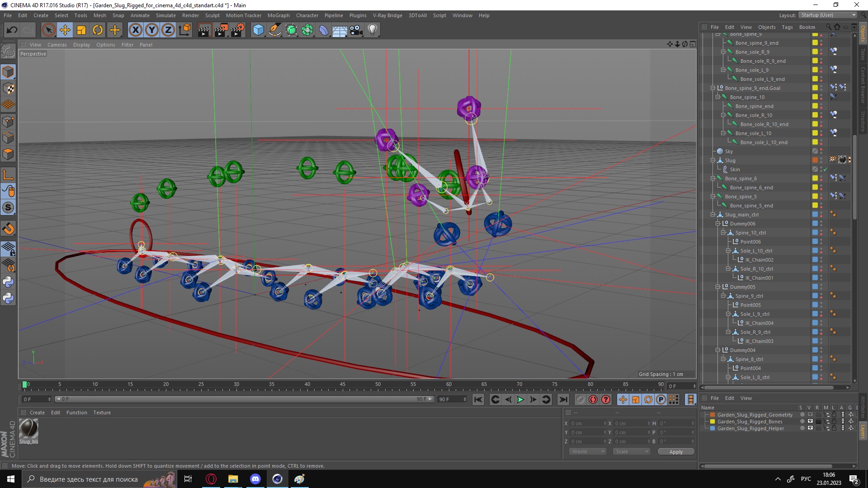Open viewport Display menu
The image size is (868, 488).
pyautogui.click(x=81, y=45)
